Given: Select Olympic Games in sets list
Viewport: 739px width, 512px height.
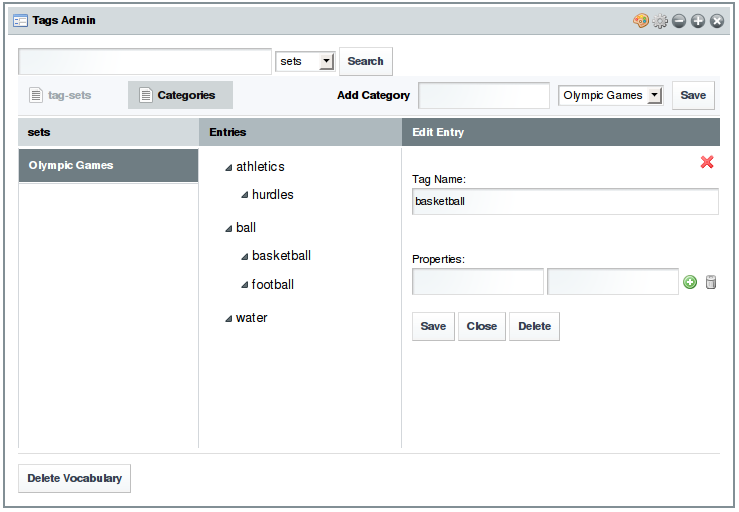Looking at the screenshot, I should [x=108, y=166].
